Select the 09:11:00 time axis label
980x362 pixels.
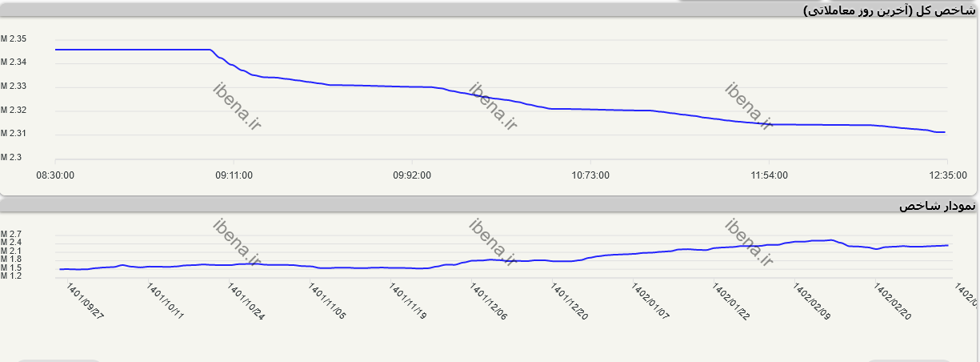(x=234, y=175)
